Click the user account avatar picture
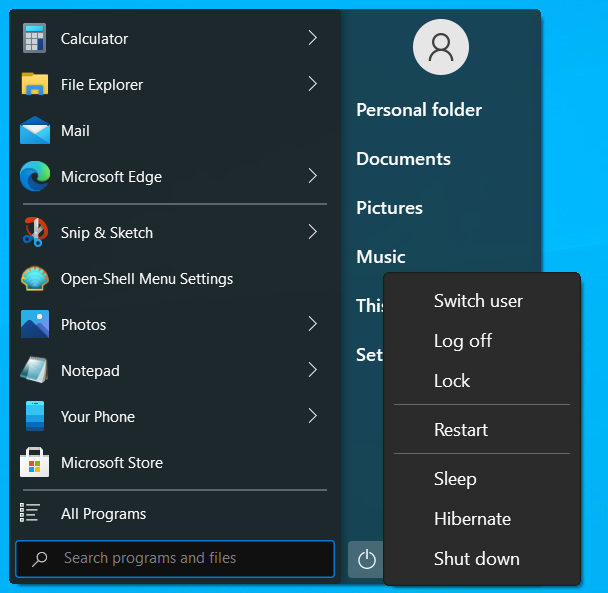 click(x=440, y=47)
